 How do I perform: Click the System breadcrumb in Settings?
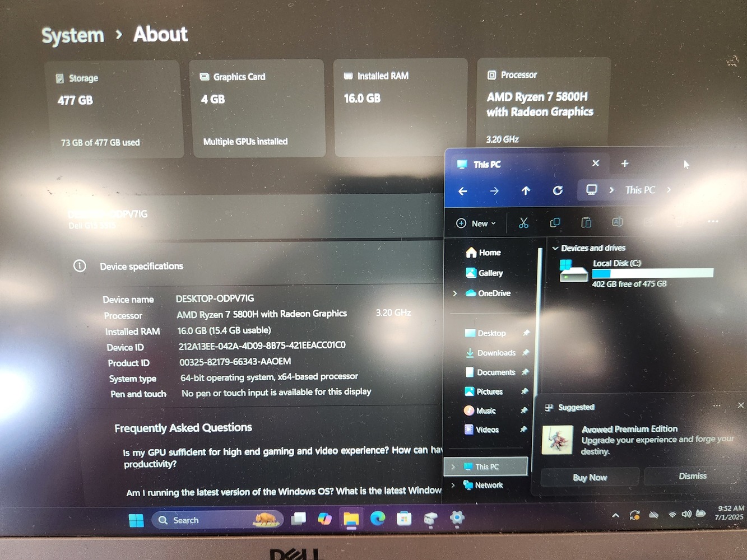tap(73, 35)
